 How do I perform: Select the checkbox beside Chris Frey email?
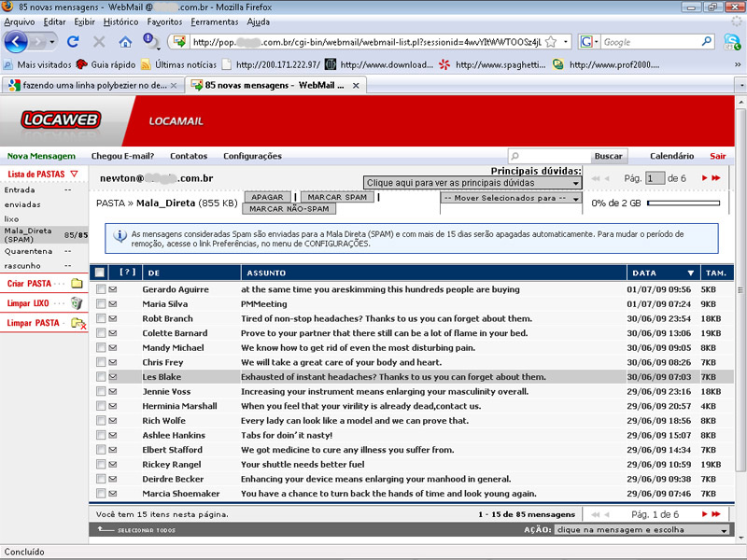point(101,362)
